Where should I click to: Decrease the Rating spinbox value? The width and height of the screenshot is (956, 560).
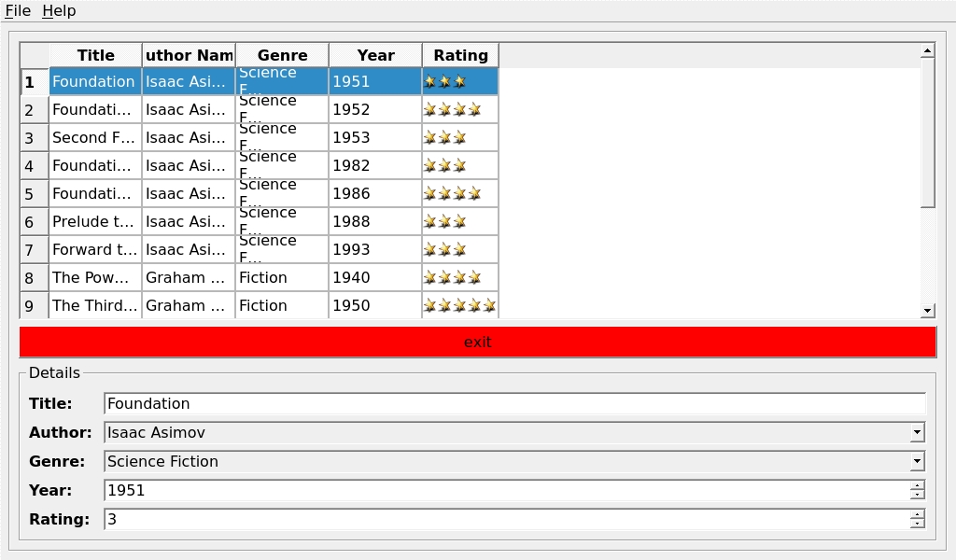pos(917,524)
